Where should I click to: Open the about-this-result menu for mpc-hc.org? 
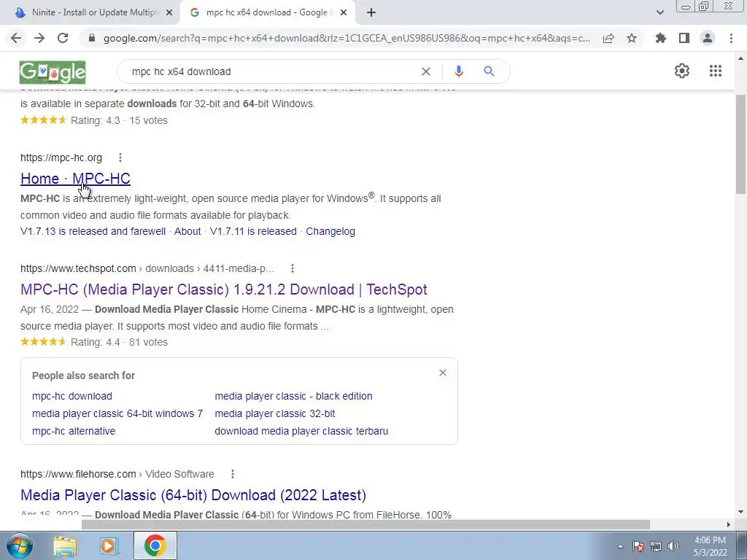(x=120, y=157)
